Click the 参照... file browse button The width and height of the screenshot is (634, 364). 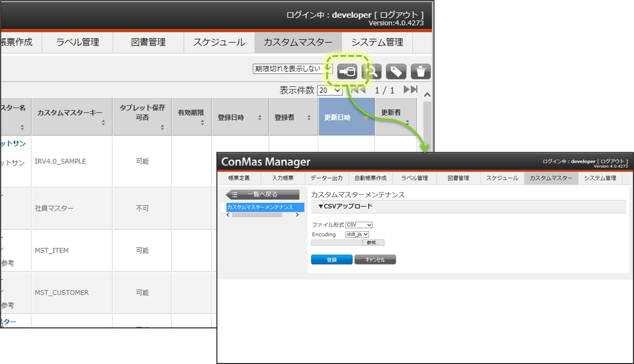[x=373, y=243]
